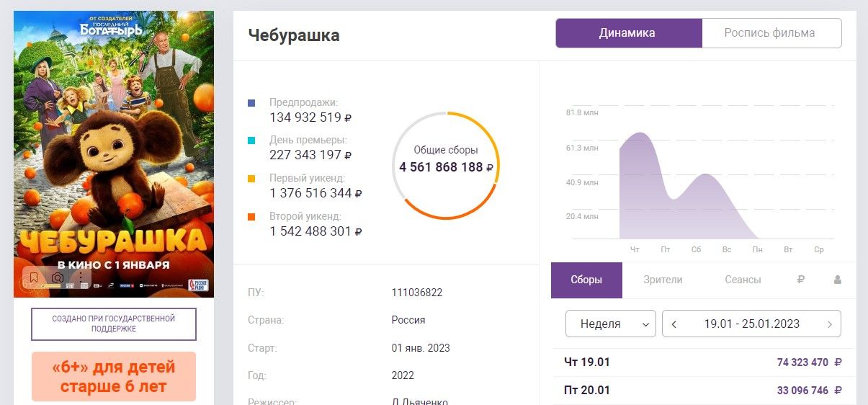Go to previous week with left arrow
868x405 pixels.
[674, 324]
